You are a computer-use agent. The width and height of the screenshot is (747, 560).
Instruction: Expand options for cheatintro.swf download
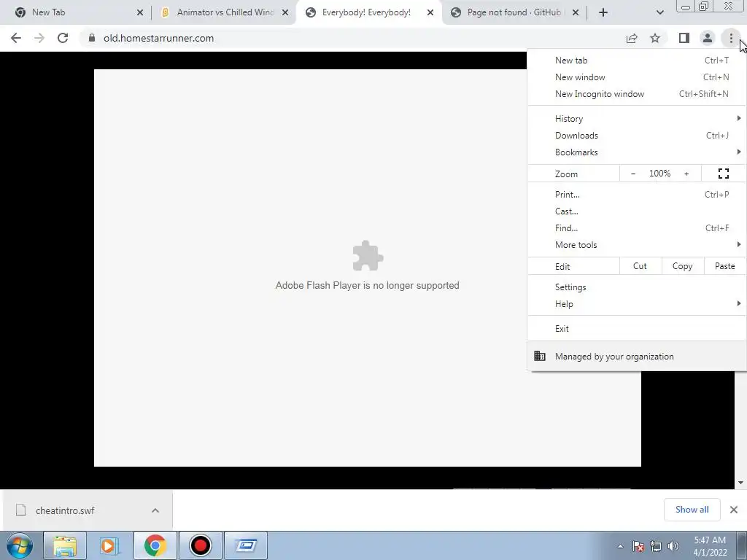[x=155, y=510]
